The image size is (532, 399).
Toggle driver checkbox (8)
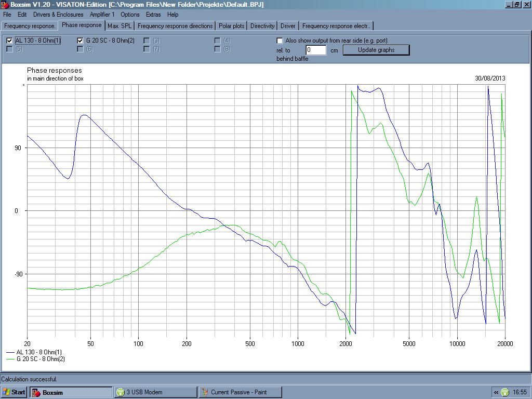218,49
